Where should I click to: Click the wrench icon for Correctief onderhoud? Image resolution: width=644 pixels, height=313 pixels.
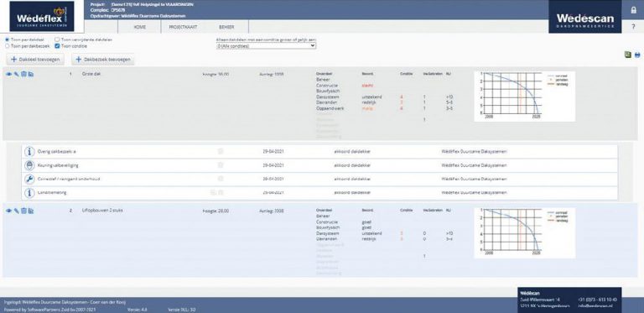coord(29,179)
